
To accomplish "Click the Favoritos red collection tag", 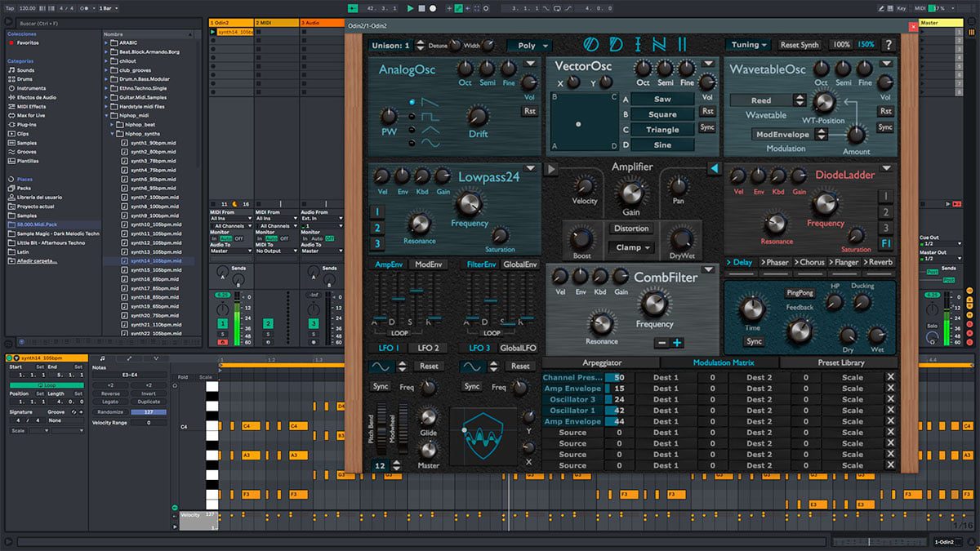I will click(x=28, y=42).
